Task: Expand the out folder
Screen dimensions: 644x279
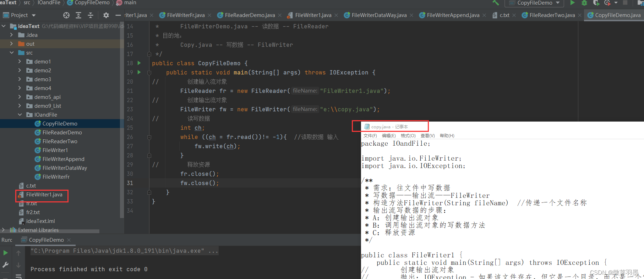Action: pyautogui.click(x=11, y=44)
